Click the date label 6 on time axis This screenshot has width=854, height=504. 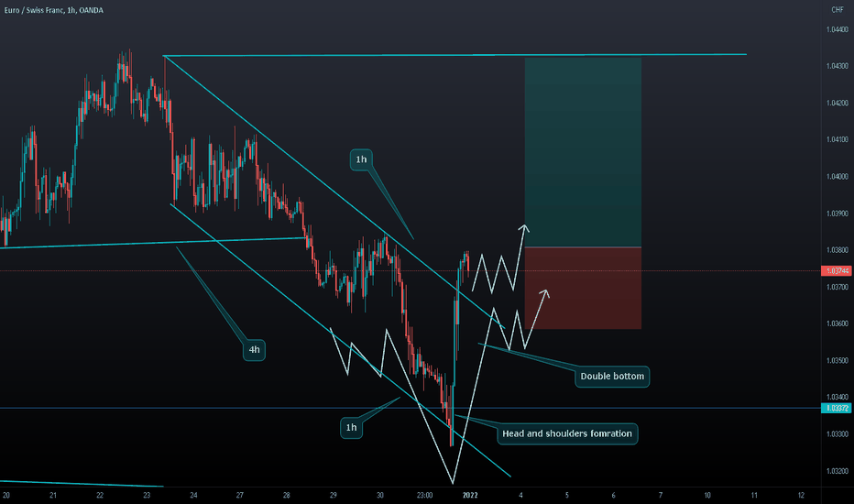tap(613, 495)
